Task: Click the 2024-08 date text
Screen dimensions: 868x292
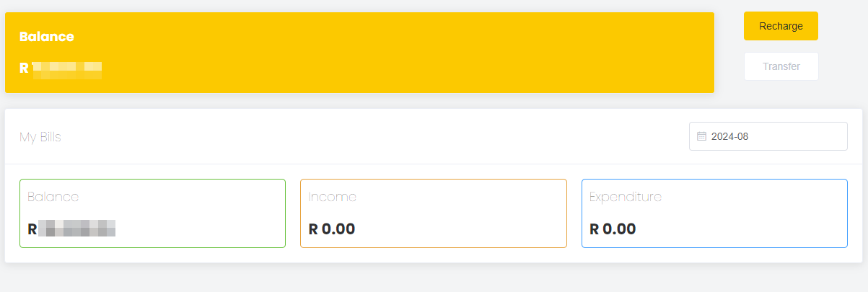Action: [729, 136]
